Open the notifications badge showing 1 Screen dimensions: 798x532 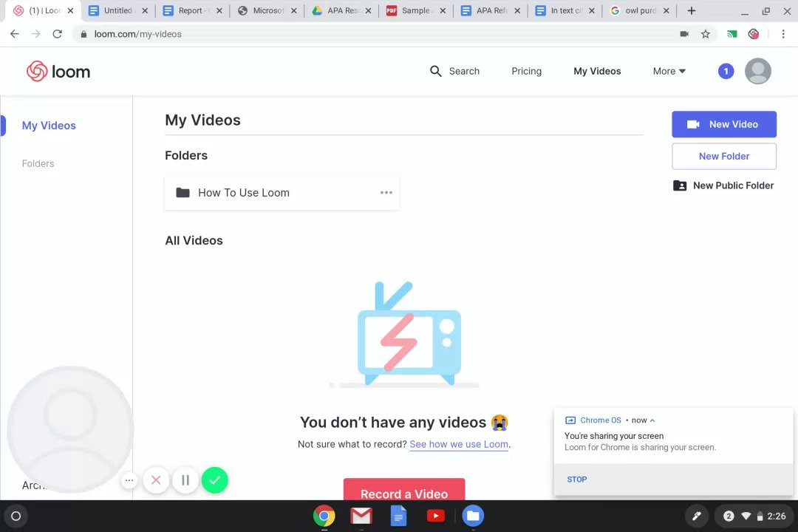726,71
